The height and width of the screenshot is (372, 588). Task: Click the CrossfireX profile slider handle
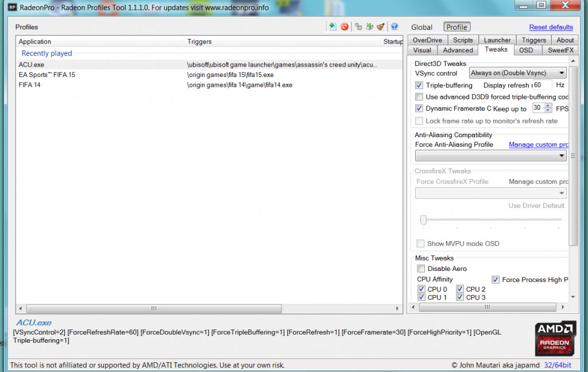point(423,219)
